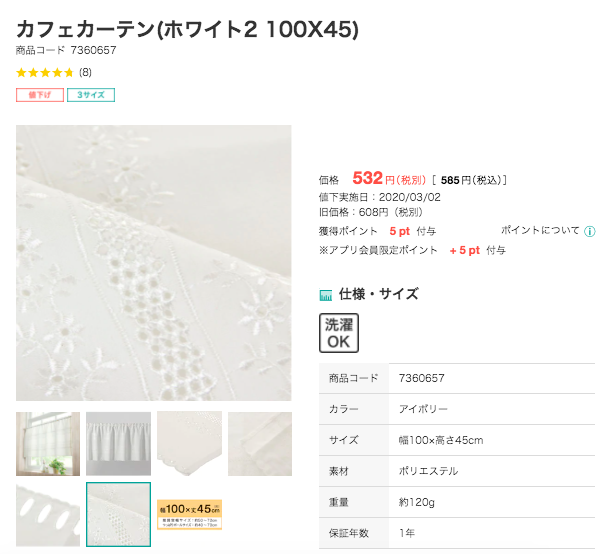Click the 仕様・サイズ section icon

[x=326, y=295]
